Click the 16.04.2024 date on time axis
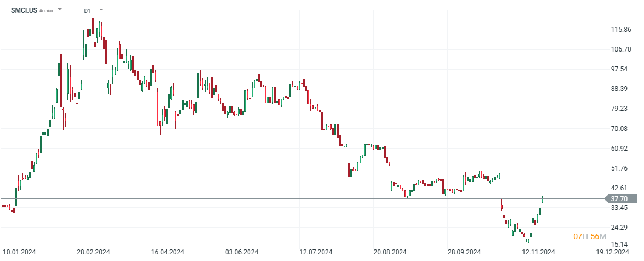Image resolution: width=644 pixels, height=261 pixels. pyautogui.click(x=167, y=252)
